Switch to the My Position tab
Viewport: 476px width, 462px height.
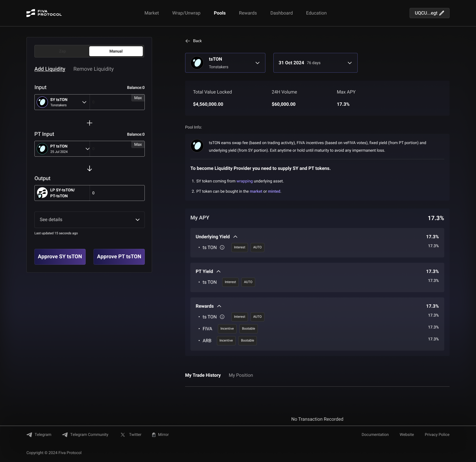[241, 375]
